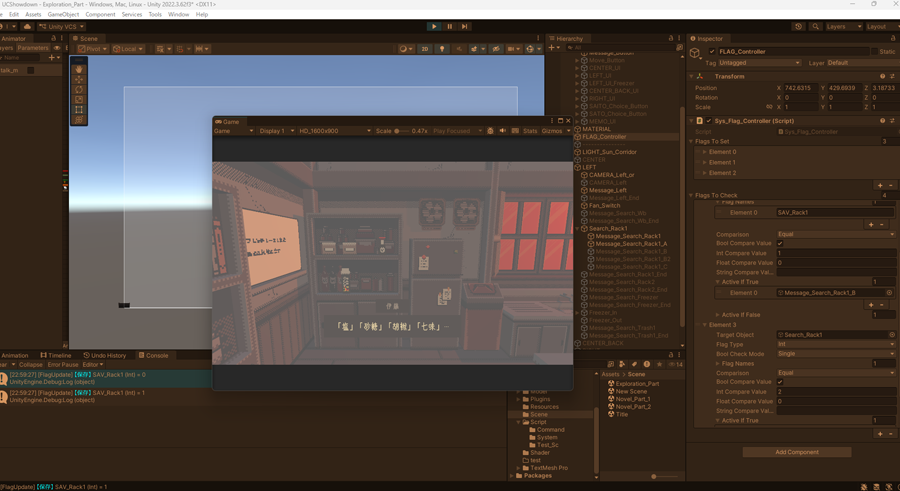Image resolution: width=900 pixels, height=491 pixels.
Task: Switch to the Console tab
Action: pyautogui.click(x=155, y=355)
